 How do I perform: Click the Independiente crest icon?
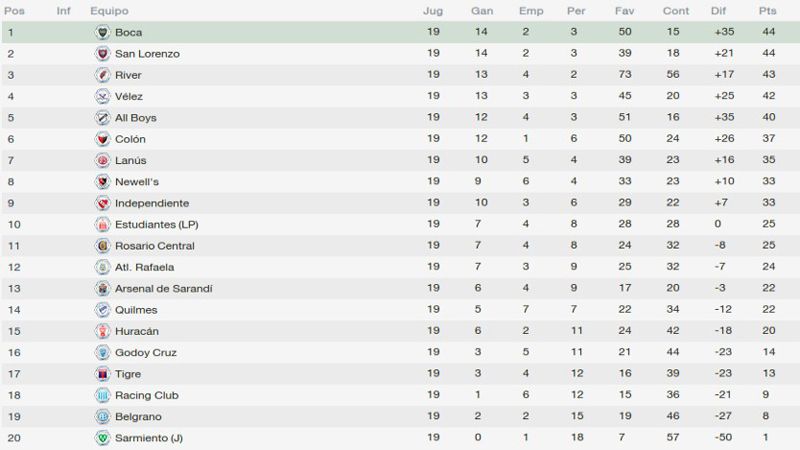pos(103,203)
